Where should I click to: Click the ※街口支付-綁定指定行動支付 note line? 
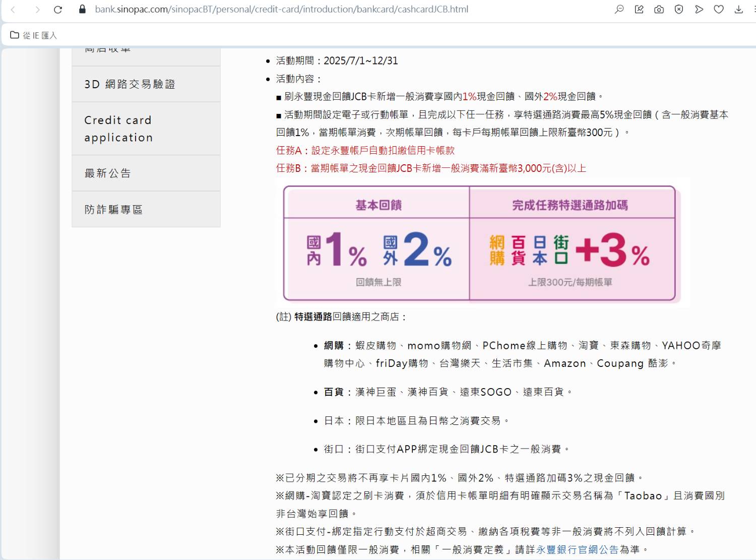point(486,531)
